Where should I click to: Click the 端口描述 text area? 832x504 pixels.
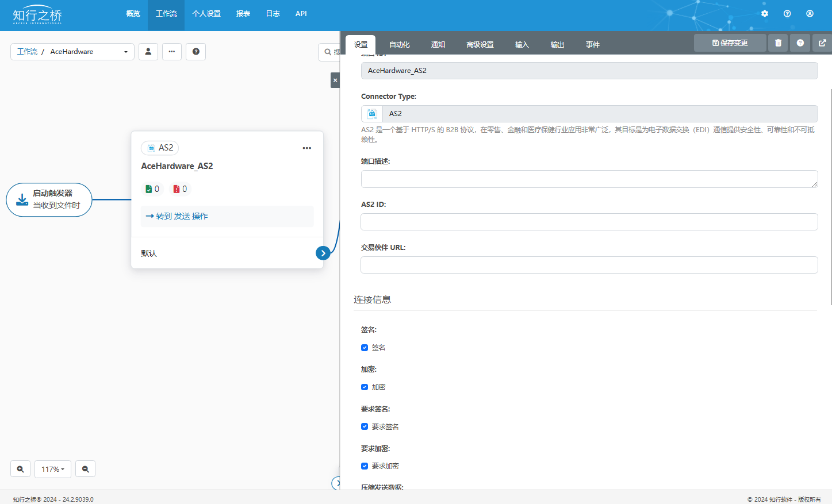tap(589, 179)
